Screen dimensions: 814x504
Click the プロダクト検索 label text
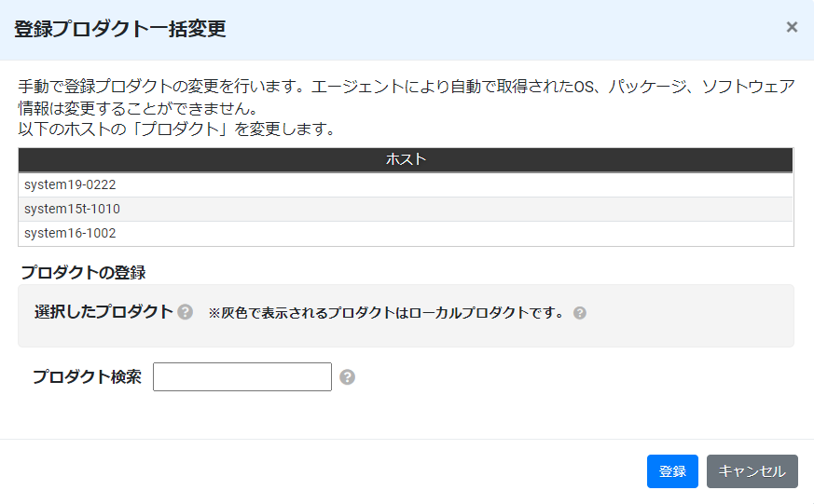87,376
